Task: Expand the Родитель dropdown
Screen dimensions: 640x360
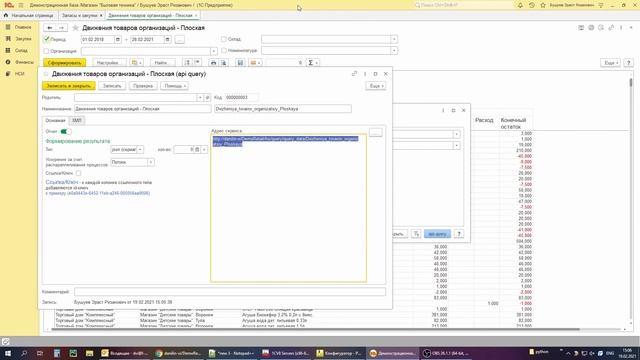Action: [200, 98]
